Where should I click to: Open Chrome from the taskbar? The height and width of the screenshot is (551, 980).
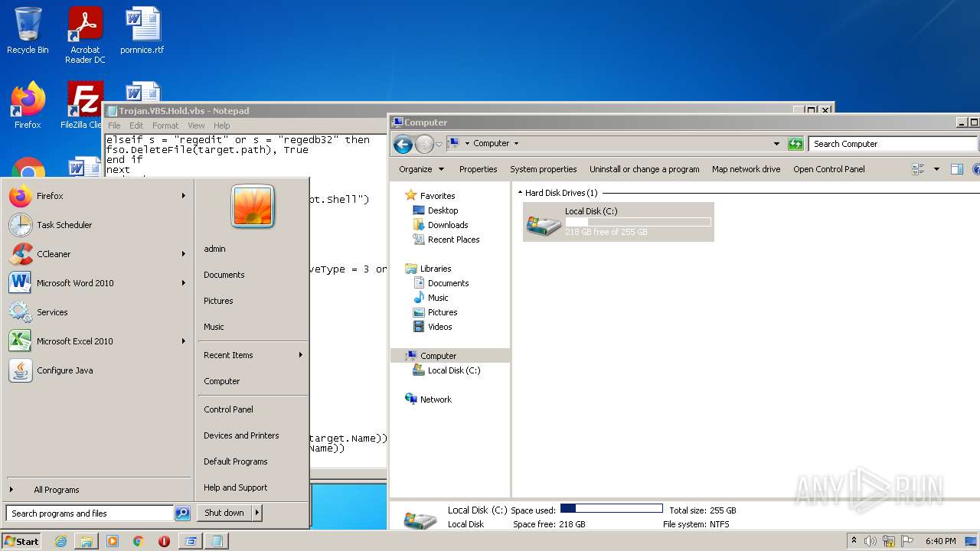pos(139,541)
